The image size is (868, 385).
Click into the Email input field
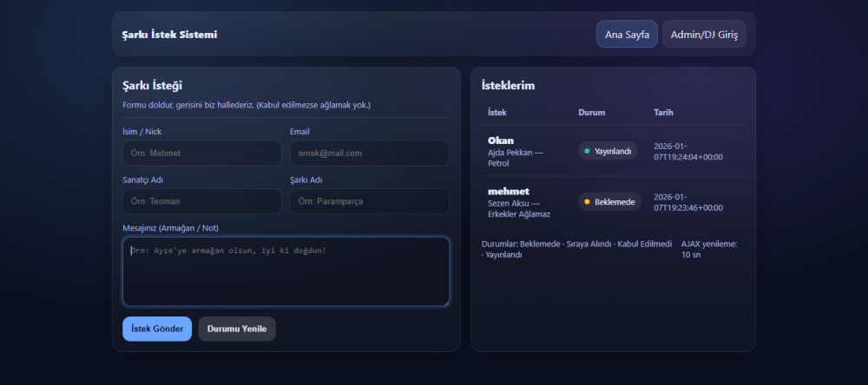pos(369,153)
